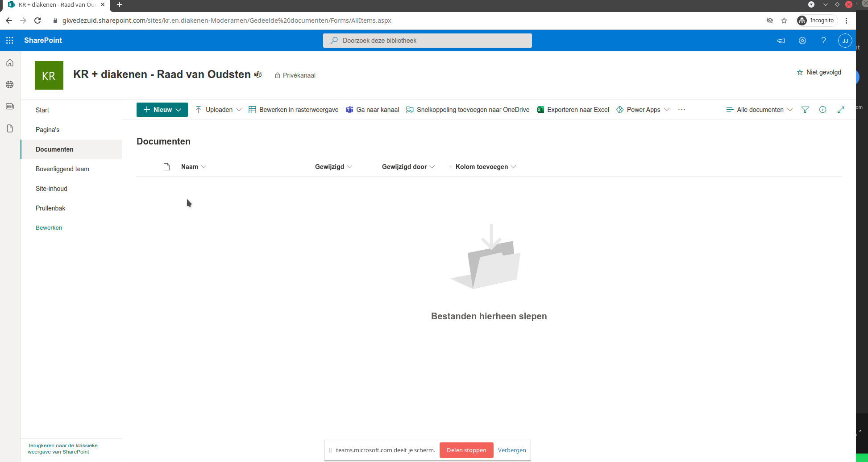Viewport: 868px width, 462px height.
Task: Click the Doorzoek deze bibliotheek search box
Action: click(x=427, y=41)
